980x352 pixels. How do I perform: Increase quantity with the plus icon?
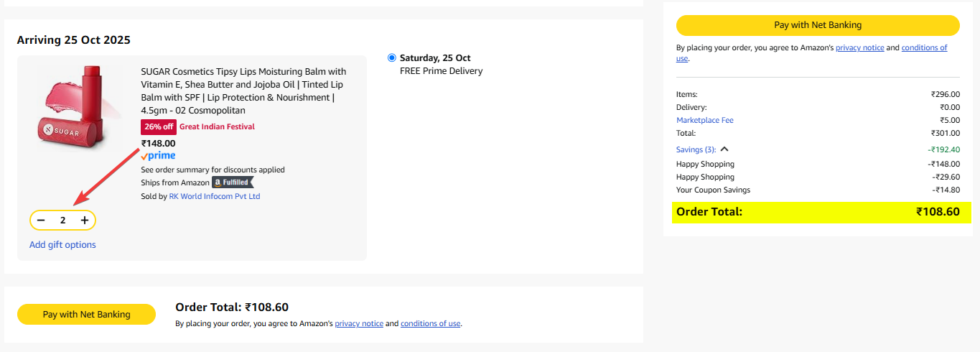point(85,221)
